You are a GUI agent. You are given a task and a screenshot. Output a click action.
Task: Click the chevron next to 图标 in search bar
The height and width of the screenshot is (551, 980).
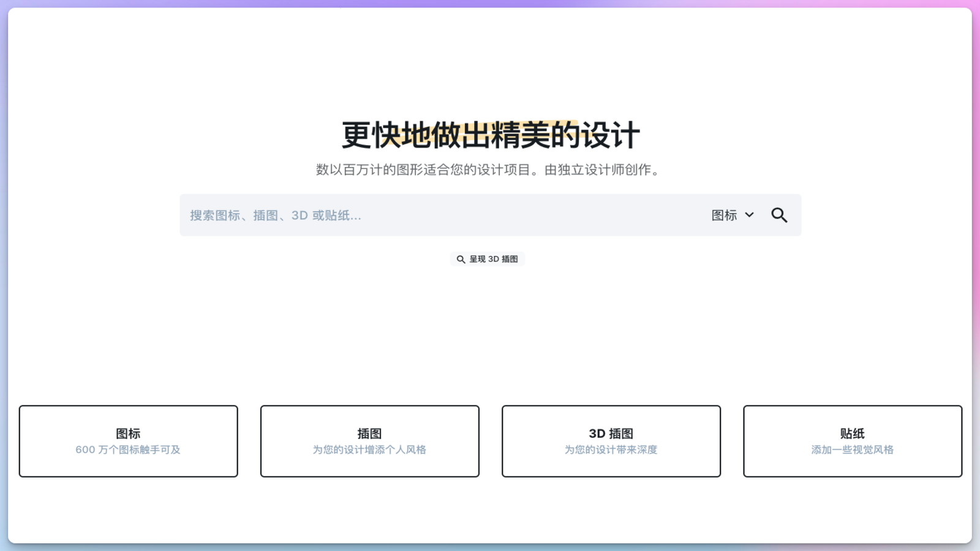749,215
